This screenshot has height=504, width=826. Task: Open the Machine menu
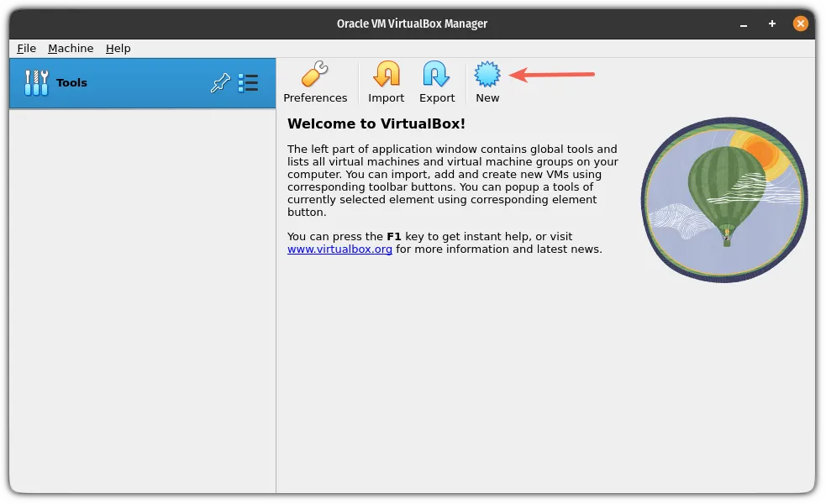click(x=71, y=49)
